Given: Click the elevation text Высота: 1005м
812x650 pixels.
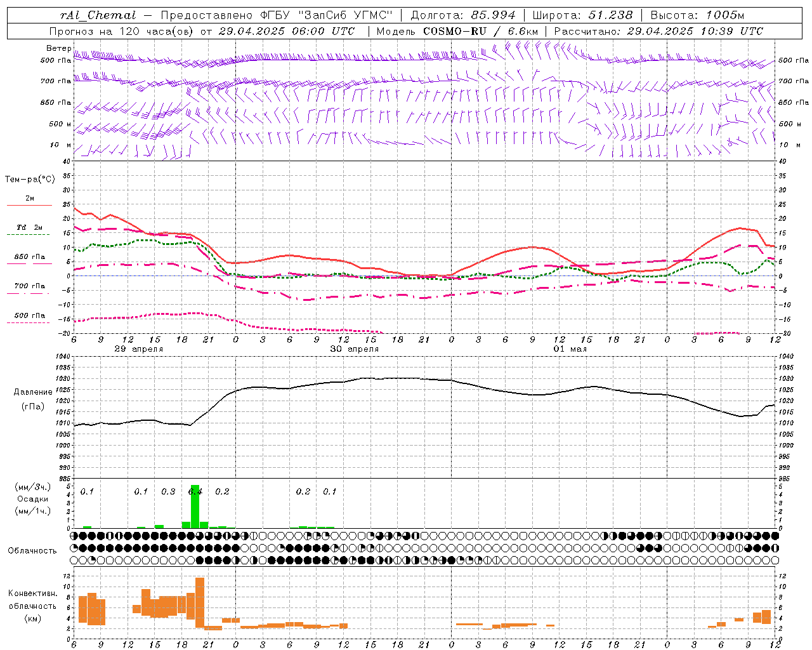Looking at the screenshot, I should [x=697, y=16].
